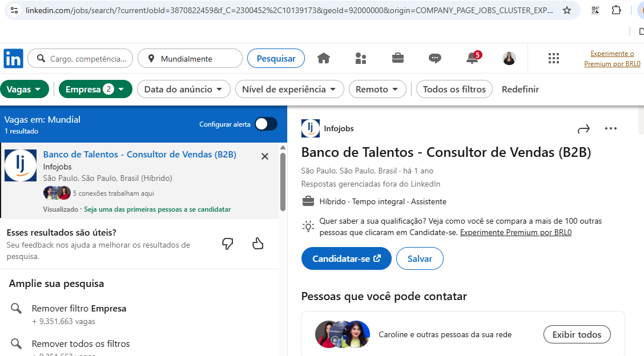644x356 pixels.
Task: Open the Home house icon
Action: (324, 58)
